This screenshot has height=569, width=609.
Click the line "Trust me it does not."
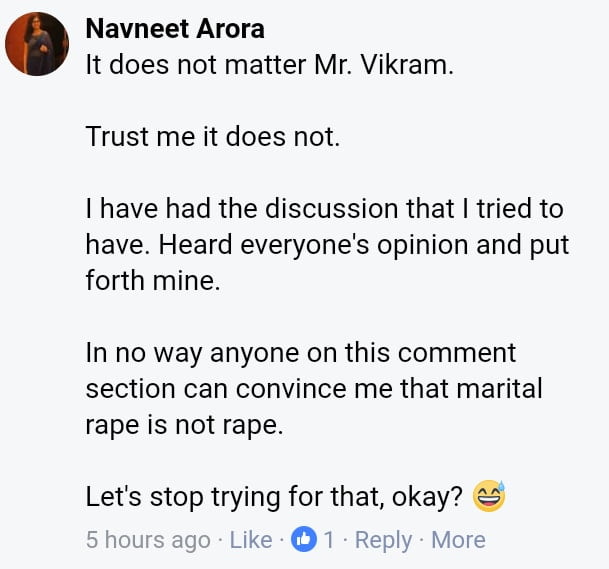tap(213, 137)
